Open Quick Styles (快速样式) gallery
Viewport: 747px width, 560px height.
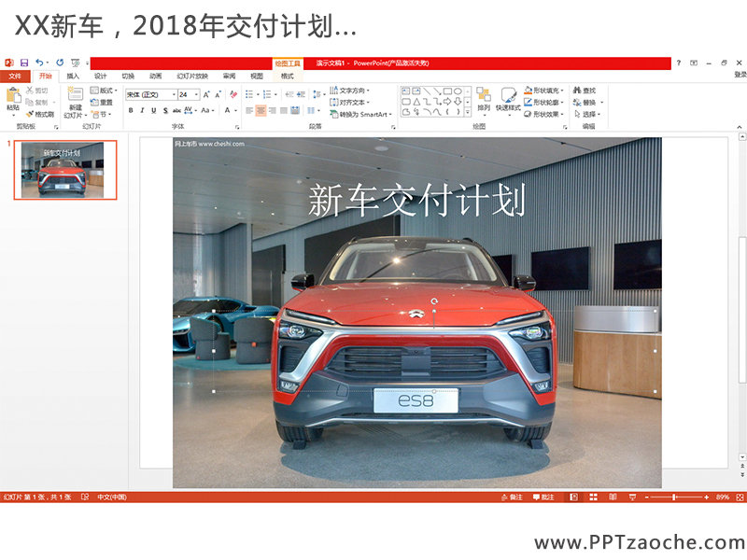point(508,100)
